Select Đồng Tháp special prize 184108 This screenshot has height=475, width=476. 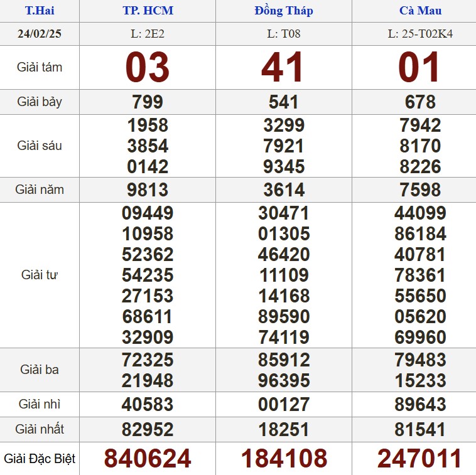click(x=284, y=459)
